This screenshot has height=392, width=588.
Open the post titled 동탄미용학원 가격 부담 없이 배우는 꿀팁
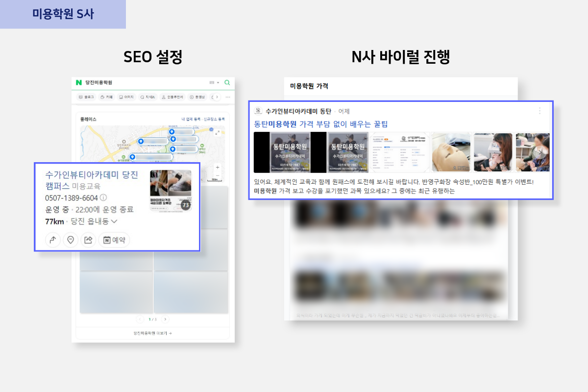321,123
